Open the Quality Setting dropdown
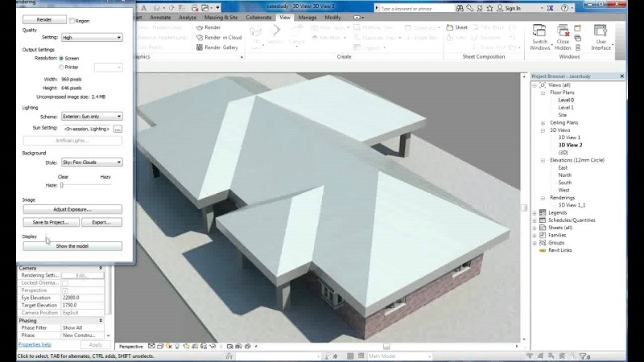Image resolution: width=644 pixels, height=362 pixels. pos(92,37)
